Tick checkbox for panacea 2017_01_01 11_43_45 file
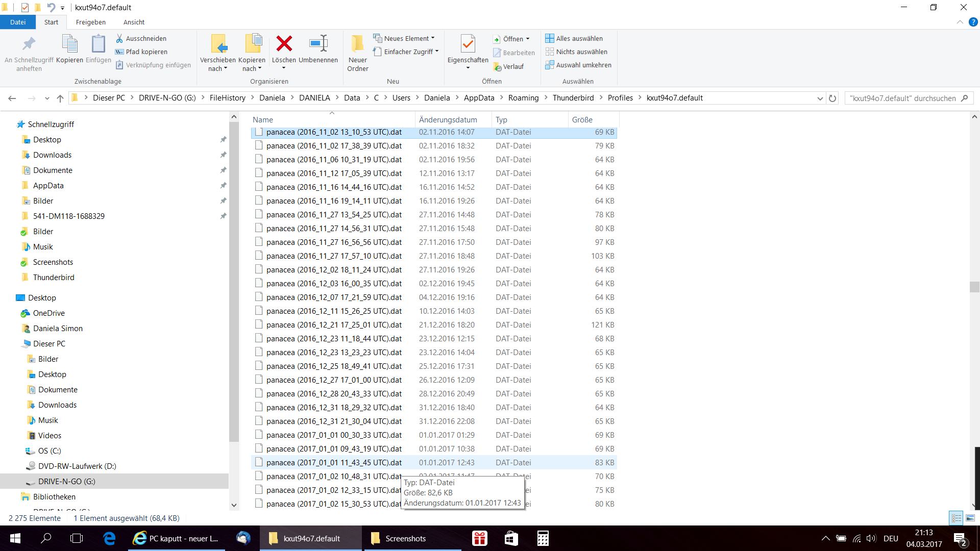 click(259, 462)
